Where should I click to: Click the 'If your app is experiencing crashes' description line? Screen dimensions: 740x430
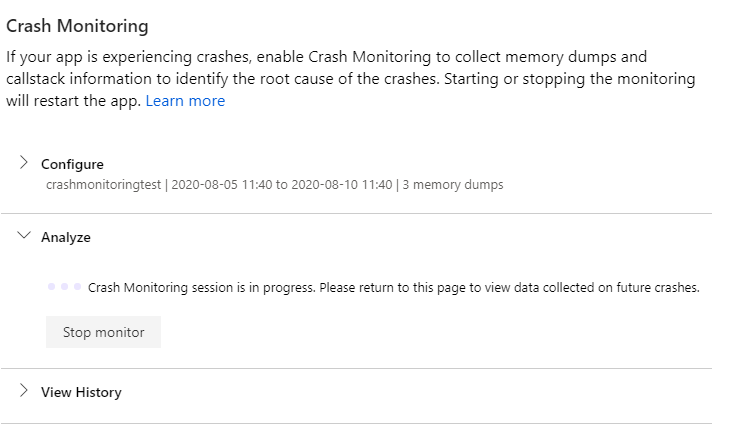326,57
